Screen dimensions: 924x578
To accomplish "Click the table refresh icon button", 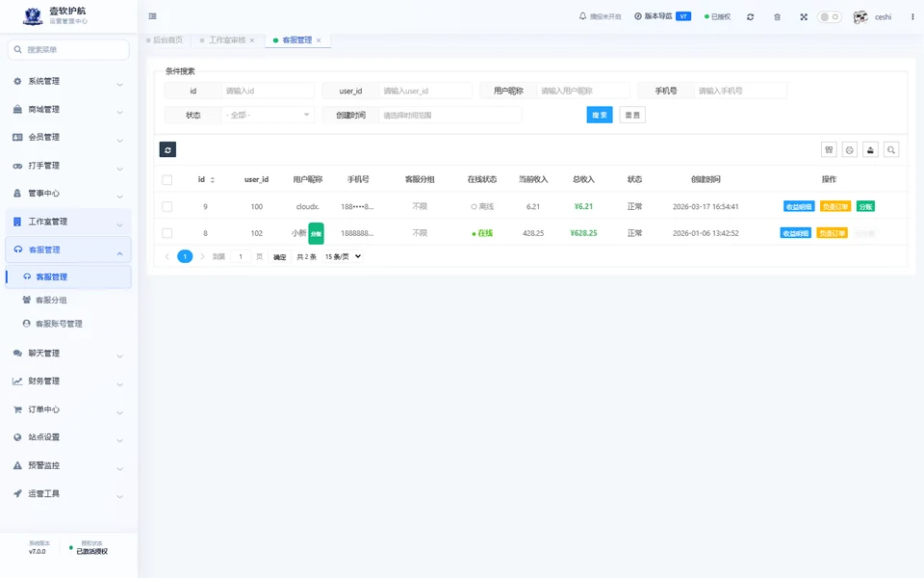I will 167,150.
